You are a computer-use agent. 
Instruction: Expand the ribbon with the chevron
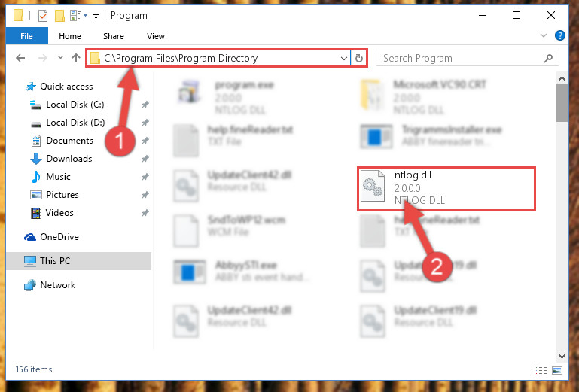pos(543,35)
